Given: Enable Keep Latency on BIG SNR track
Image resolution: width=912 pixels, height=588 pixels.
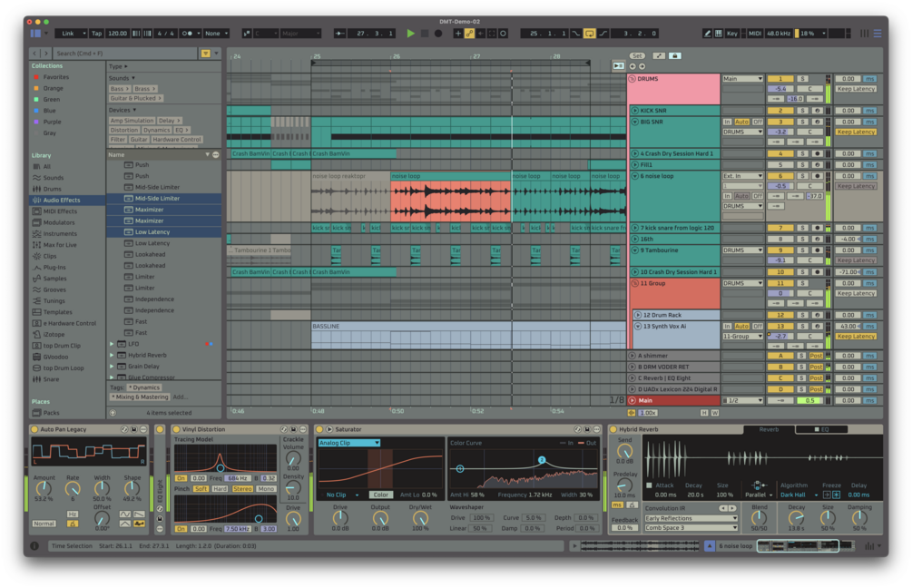Looking at the screenshot, I should (856, 132).
